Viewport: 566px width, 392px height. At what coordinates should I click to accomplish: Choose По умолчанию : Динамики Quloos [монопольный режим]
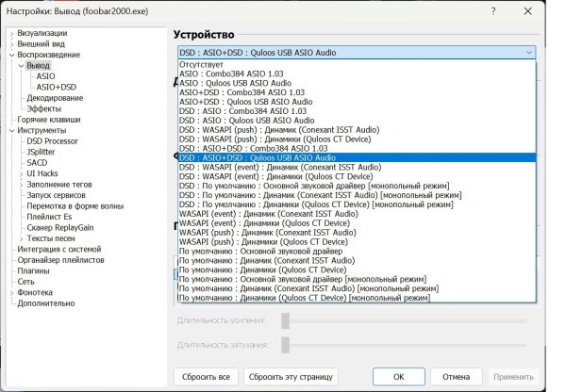[x=357, y=298]
